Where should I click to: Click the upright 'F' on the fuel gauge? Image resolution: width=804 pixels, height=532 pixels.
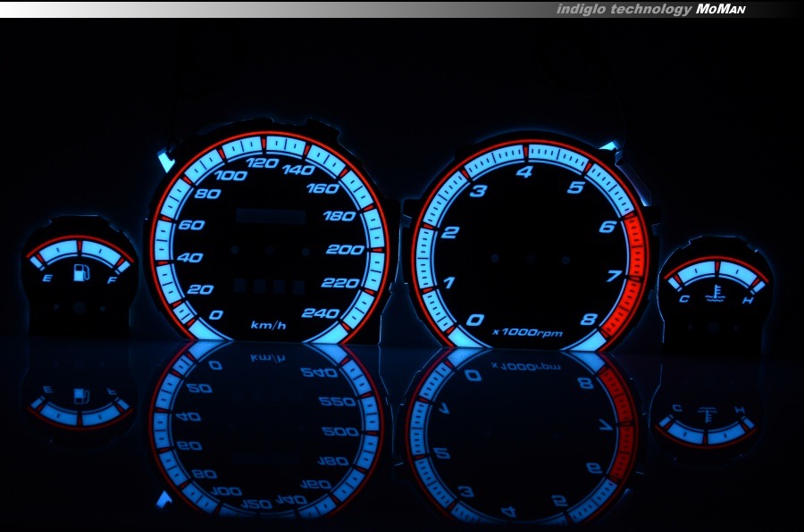112,280
